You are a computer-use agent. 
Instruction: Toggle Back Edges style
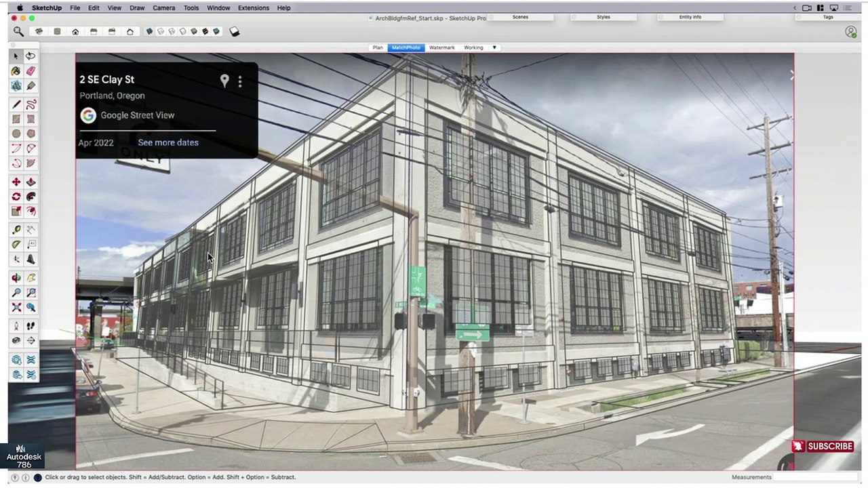(x=161, y=31)
